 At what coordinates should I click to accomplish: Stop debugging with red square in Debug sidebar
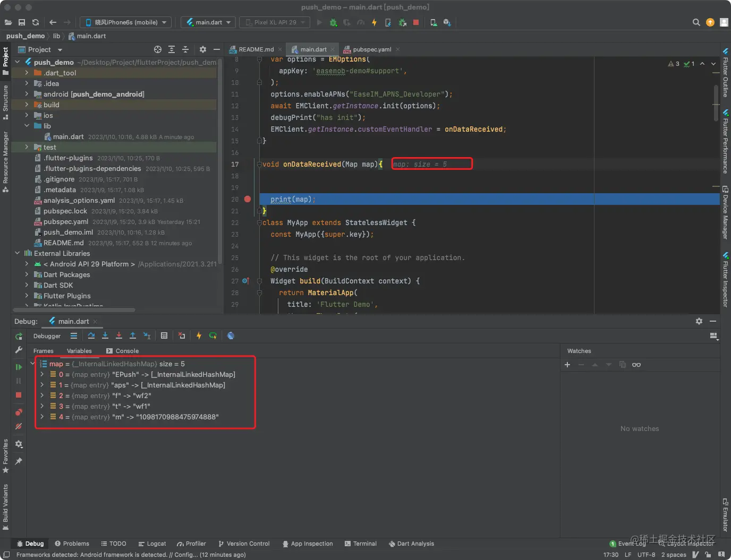(19, 395)
